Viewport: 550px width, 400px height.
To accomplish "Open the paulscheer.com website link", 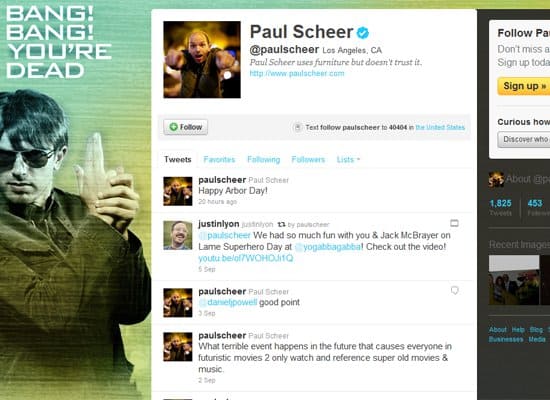I will click(297, 73).
